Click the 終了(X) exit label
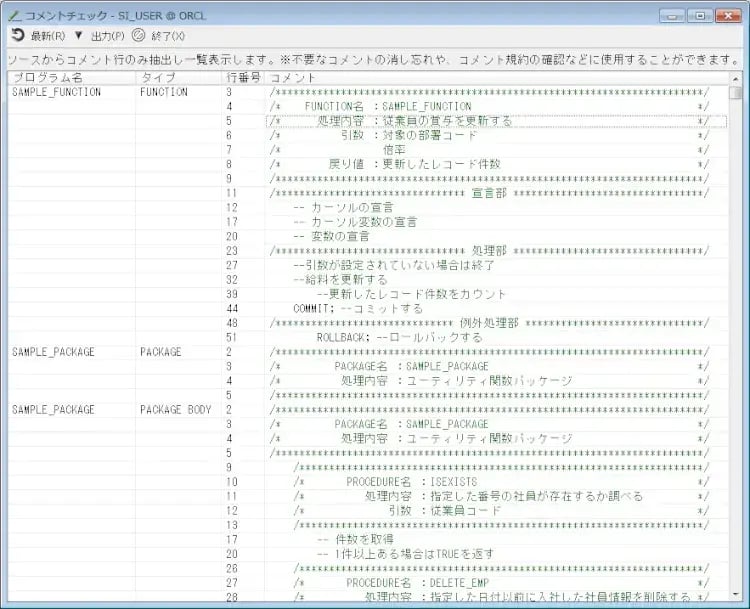750x609 pixels. click(167, 36)
